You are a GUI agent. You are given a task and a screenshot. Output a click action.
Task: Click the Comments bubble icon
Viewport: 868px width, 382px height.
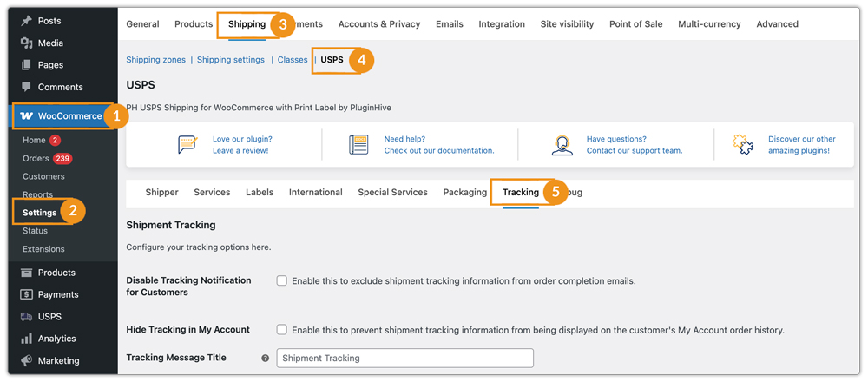click(x=26, y=87)
